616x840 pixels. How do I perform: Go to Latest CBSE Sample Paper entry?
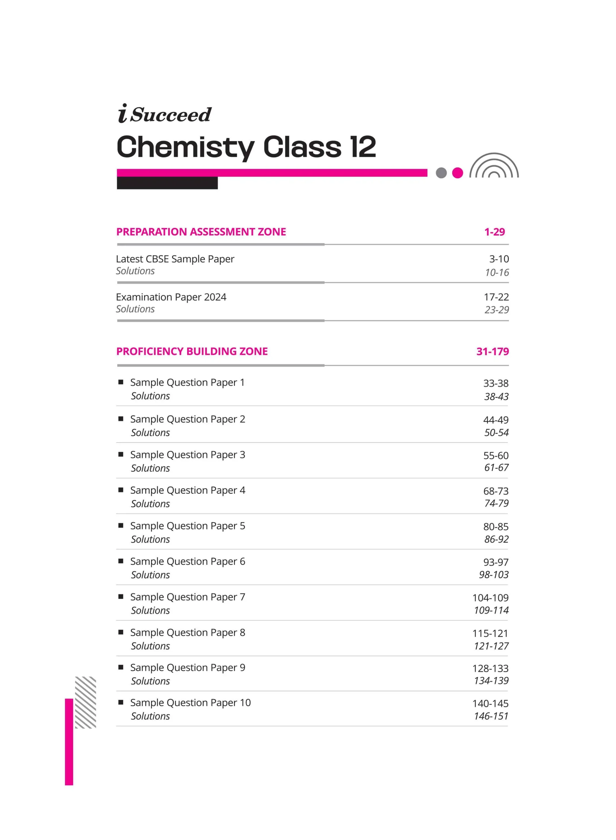(x=175, y=259)
